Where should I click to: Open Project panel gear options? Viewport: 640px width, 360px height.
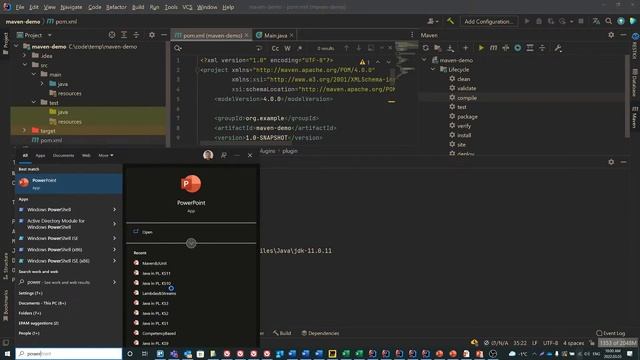coord(152,35)
